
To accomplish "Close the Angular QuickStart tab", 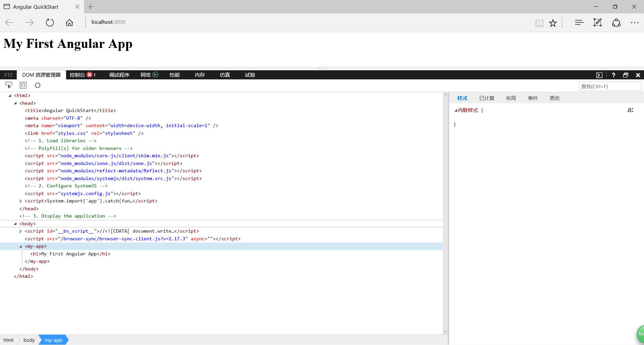I will tap(77, 7).
